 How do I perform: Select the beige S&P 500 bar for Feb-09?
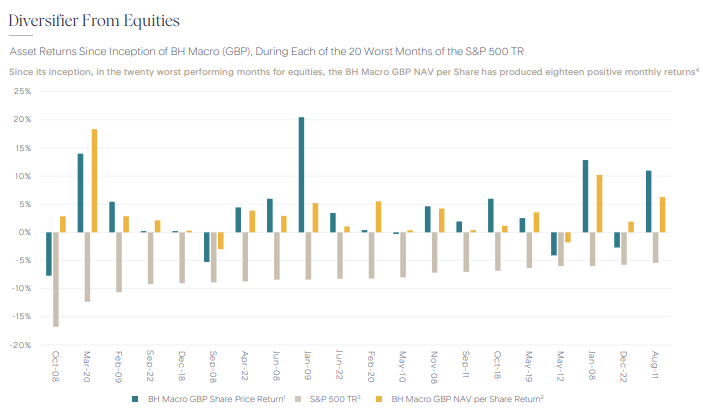118,261
